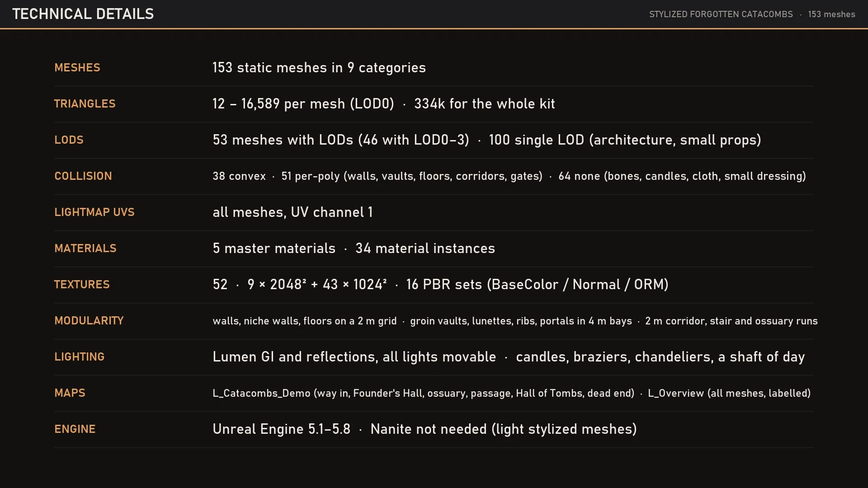Select the MAPS row label
The width and height of the screenshot is (868, 488).
pyautogui.click(x=70, y=393)
